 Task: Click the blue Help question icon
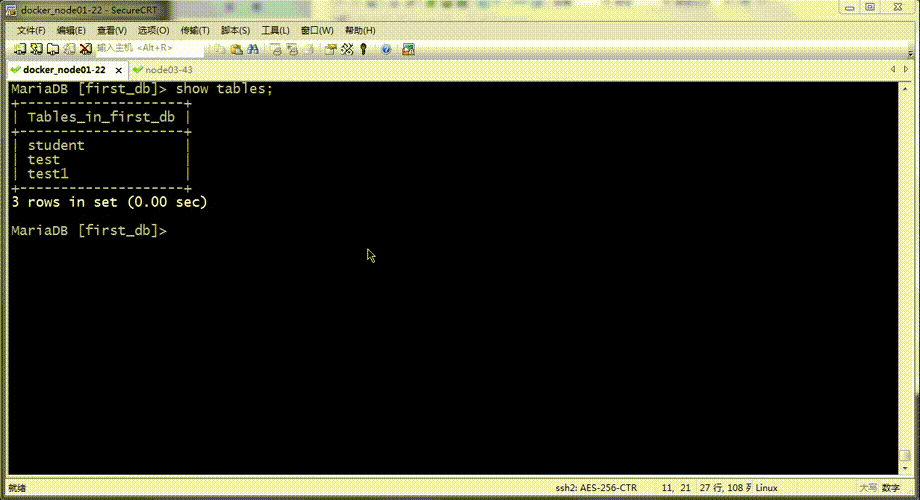pos(386,49)
